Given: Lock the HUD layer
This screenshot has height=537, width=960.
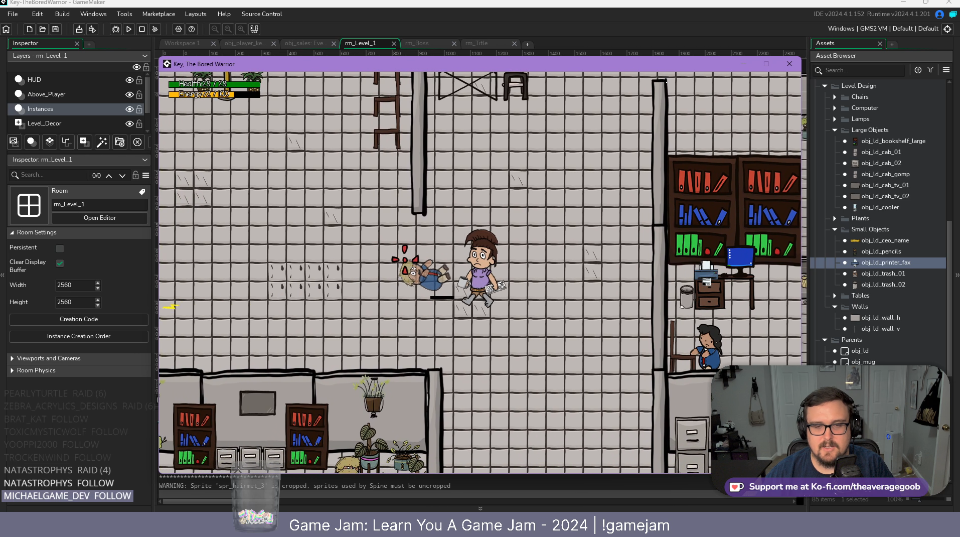Looking at the screenshot, I should tap(140, 80).
